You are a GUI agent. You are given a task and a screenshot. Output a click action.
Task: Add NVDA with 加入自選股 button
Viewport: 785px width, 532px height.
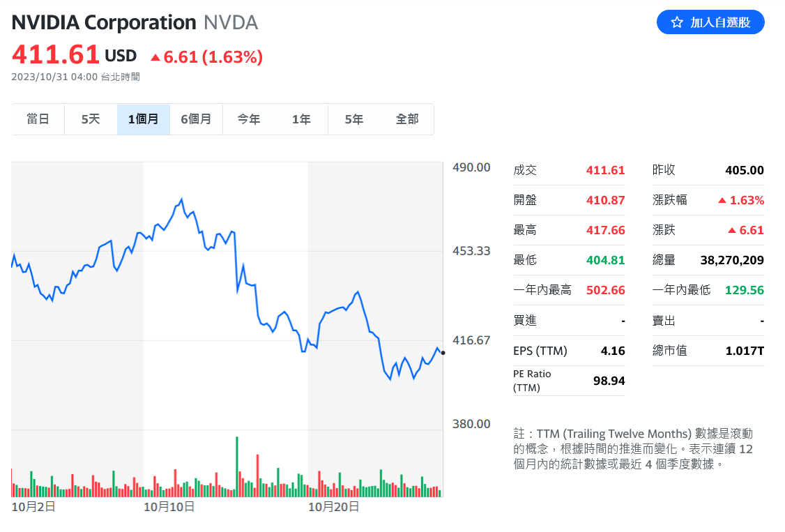[x=710, y=22]
